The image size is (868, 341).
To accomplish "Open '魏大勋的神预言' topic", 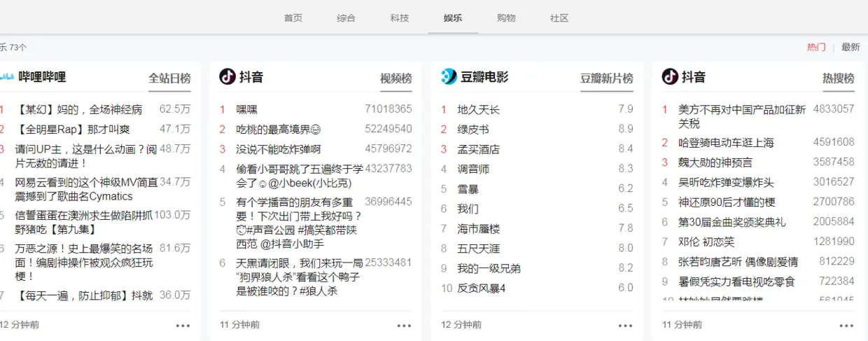I will coord(715,162).
